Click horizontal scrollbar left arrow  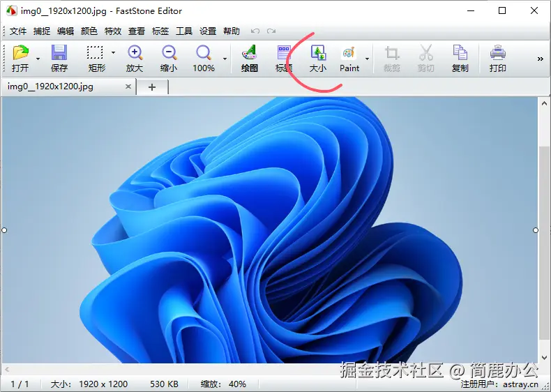point(7,369)
